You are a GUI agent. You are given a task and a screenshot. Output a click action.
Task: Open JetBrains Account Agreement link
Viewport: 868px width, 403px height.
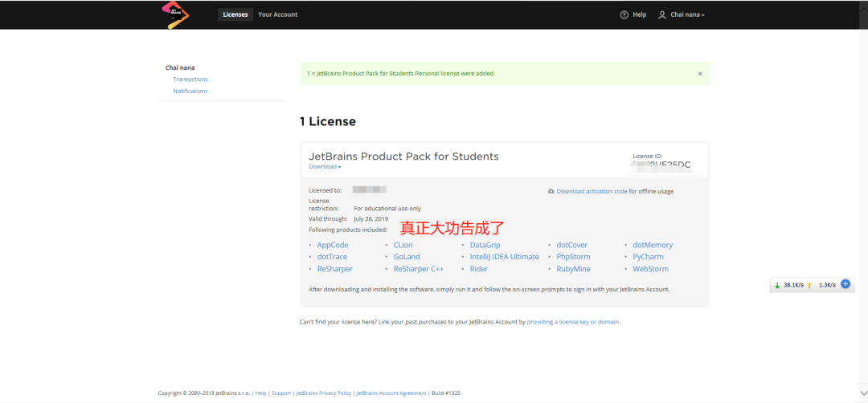[391, 393]
